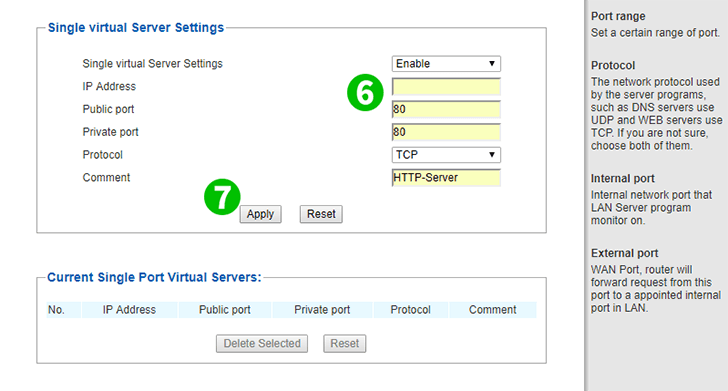Click the Protocol form label
Viewport: 728px width, 391px height.
coord(103,155)
